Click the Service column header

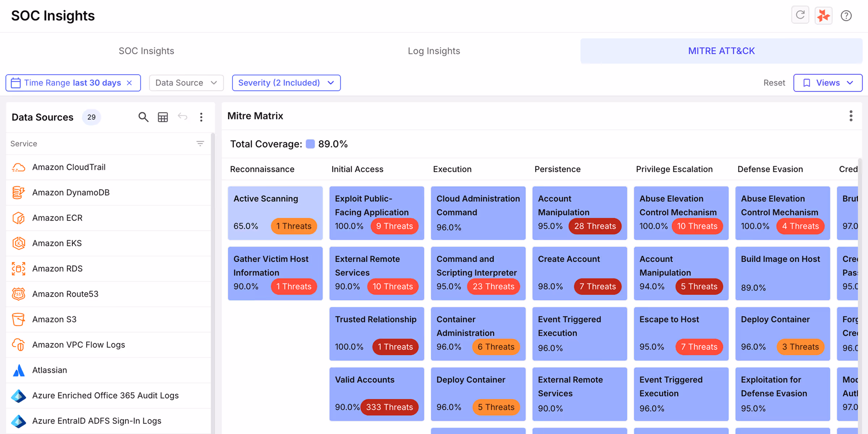pos(24,144)
